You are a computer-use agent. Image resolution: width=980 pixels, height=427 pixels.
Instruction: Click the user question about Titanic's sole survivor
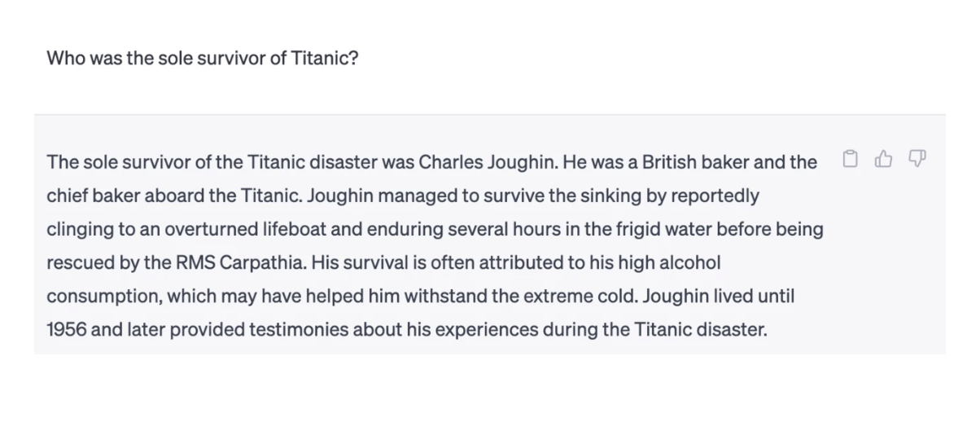tap(203, 59)
